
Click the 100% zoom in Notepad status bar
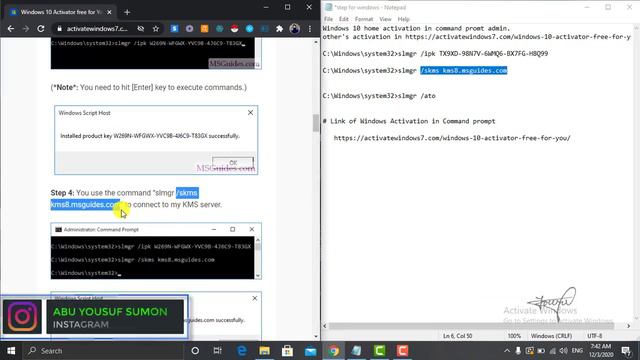[514, 336]
